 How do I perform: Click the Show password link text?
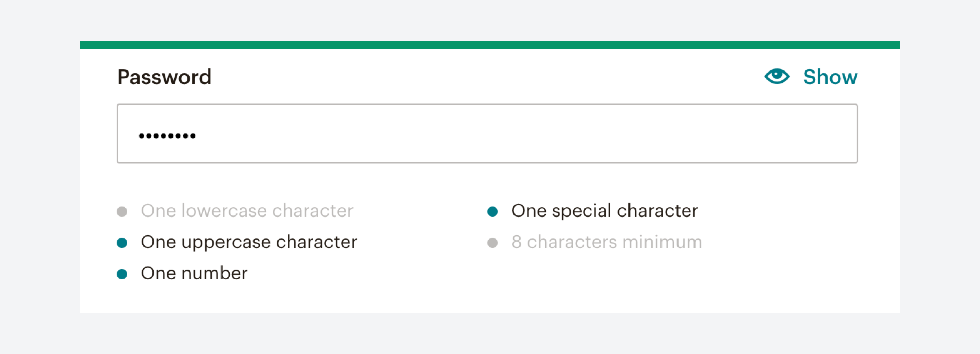tap(830, 77)
